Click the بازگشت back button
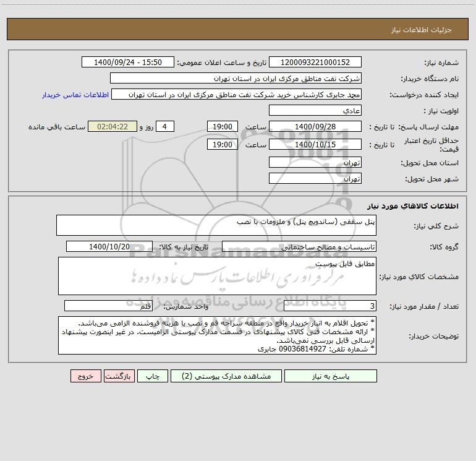476x461 pixels. pyautogui.click(x=119, y=376)
